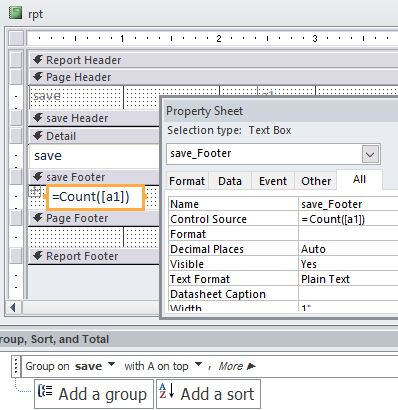The width and height of the screenshot is (398, 410).
Task: Click the Add a group button
Action: 94,394
